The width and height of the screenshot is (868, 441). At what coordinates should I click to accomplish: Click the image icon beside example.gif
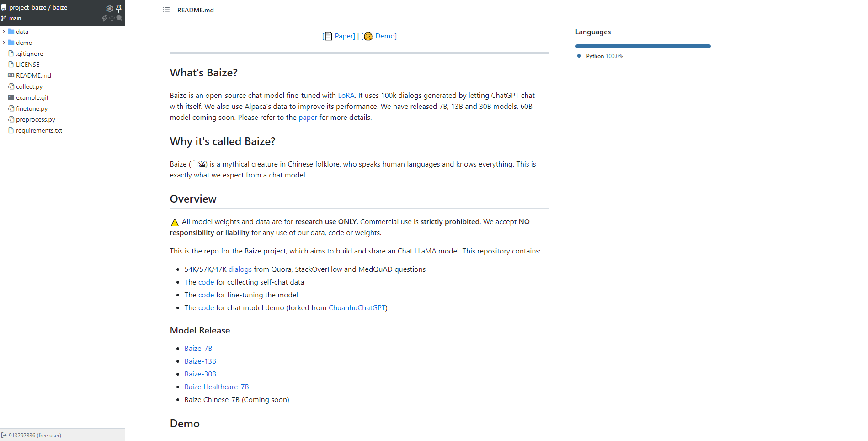(x=11, y=97)
